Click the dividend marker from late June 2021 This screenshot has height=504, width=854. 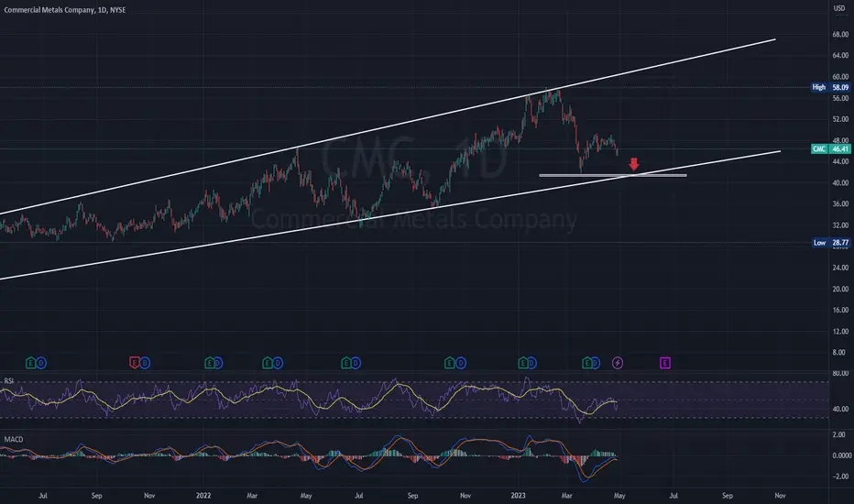pos(41,363)
